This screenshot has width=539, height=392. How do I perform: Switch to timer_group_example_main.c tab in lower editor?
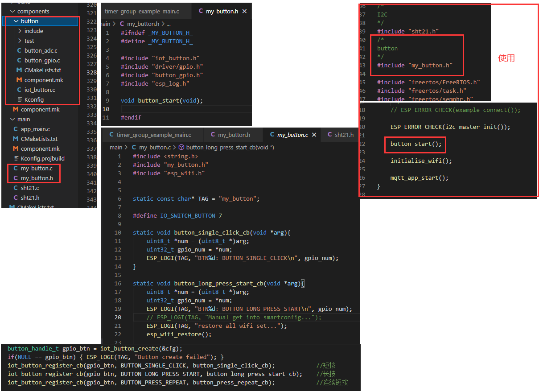tap(152, 135)
